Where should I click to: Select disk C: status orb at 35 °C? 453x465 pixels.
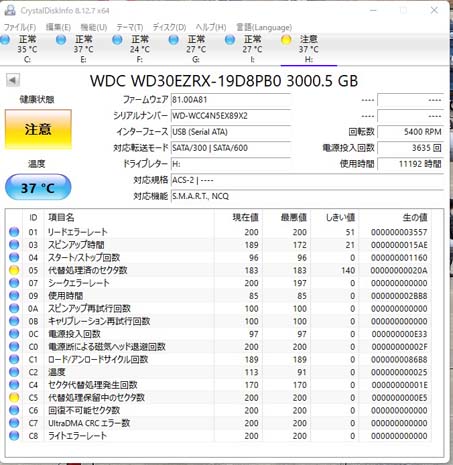click(x=5, y=40)
